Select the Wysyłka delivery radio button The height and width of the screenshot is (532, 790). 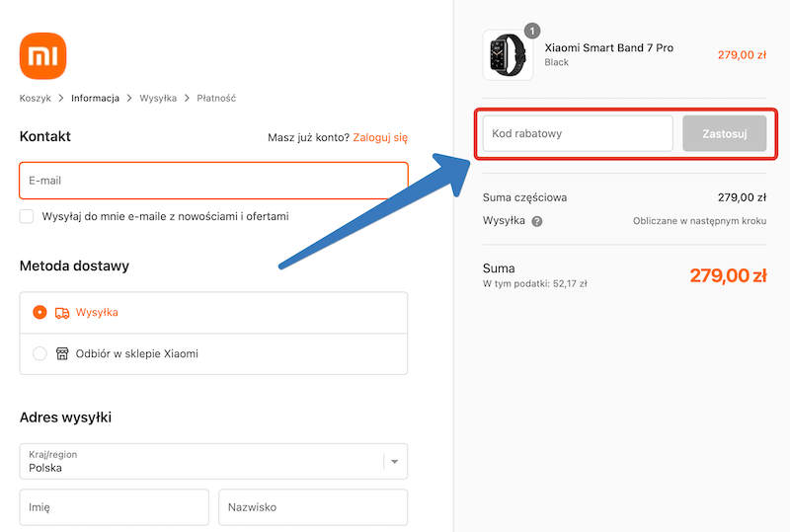[x=39, y=313]
